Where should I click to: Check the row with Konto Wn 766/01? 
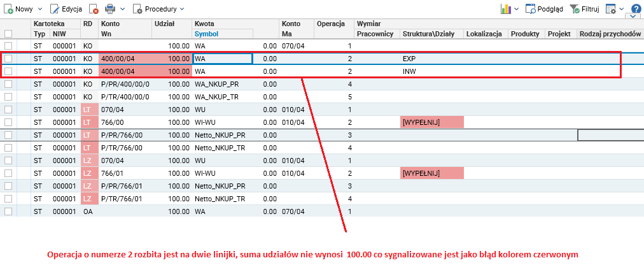click(x=8, y=173)
